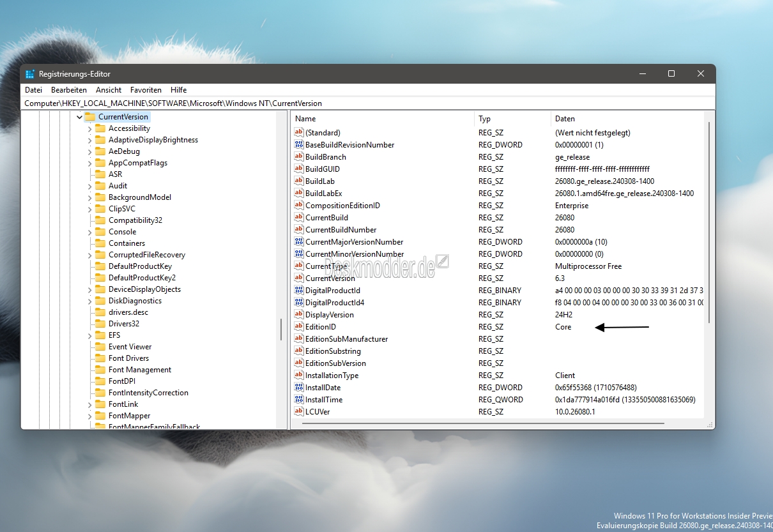Expand the AeDebug key
The width and height of the screenshot is (773, 532).
point(90,151)
